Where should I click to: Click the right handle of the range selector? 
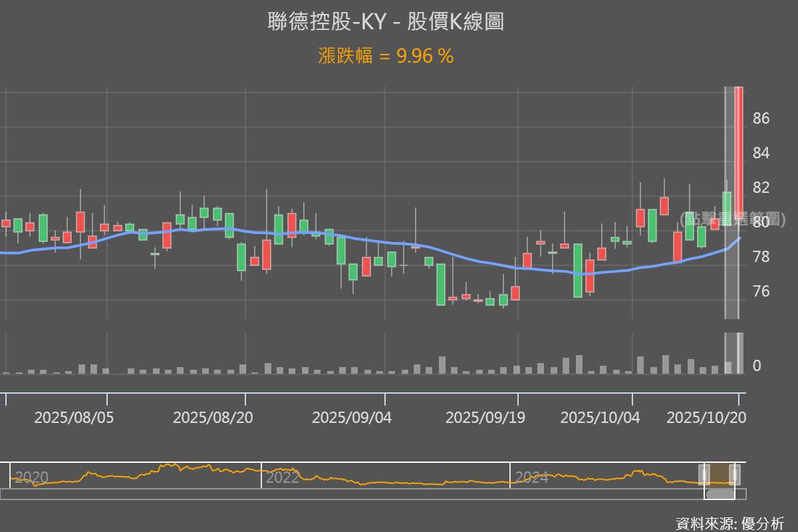[735, 475]
